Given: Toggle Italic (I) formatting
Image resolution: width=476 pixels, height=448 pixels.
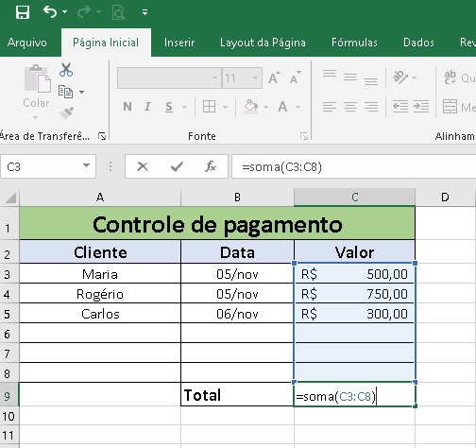Looking at the screenshot, I should tap(147, 107).
